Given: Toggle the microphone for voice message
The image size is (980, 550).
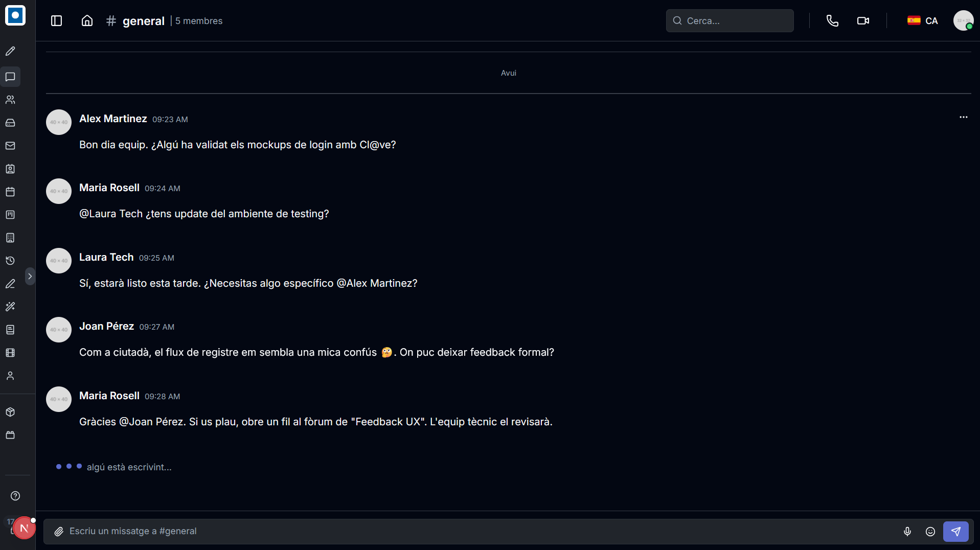Looking at the screenshot, I should click(907, 532).
